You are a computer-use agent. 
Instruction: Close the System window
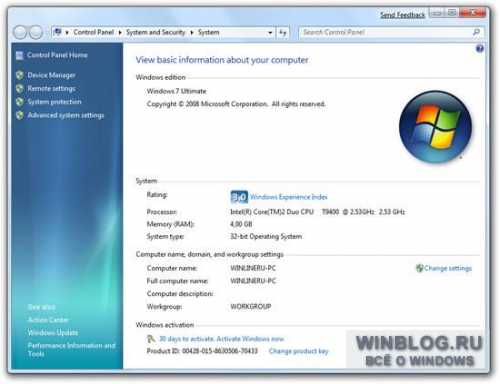click(x=472, y=13)
